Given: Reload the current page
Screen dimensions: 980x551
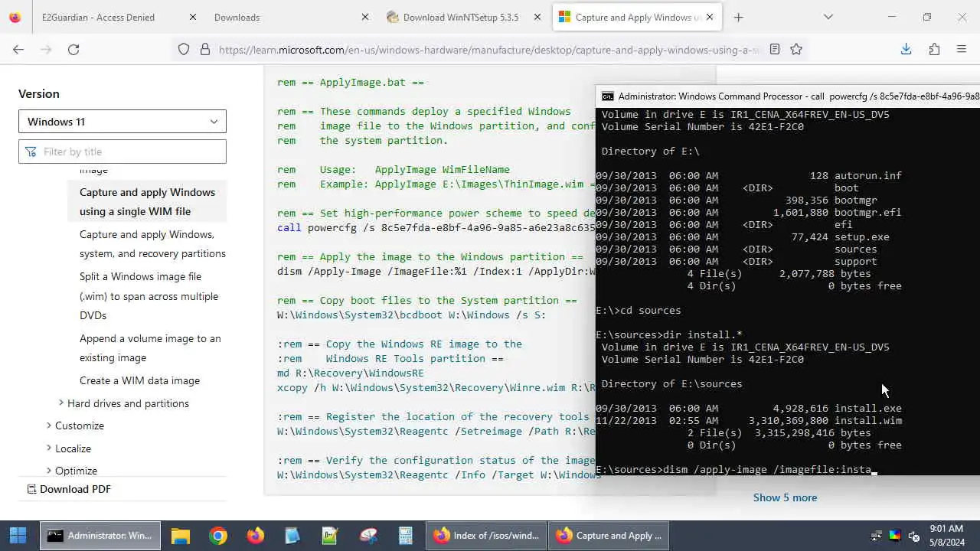Looking at the screenshot, I should (73, 49).
